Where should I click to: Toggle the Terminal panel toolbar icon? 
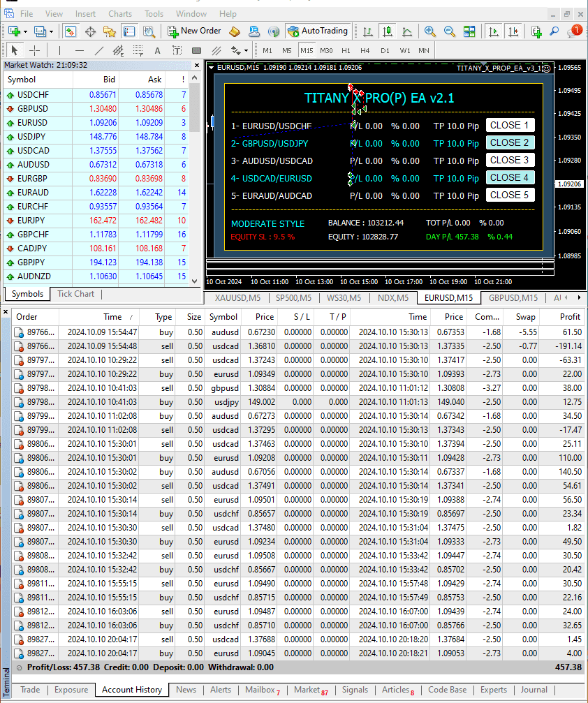(129, 31)
